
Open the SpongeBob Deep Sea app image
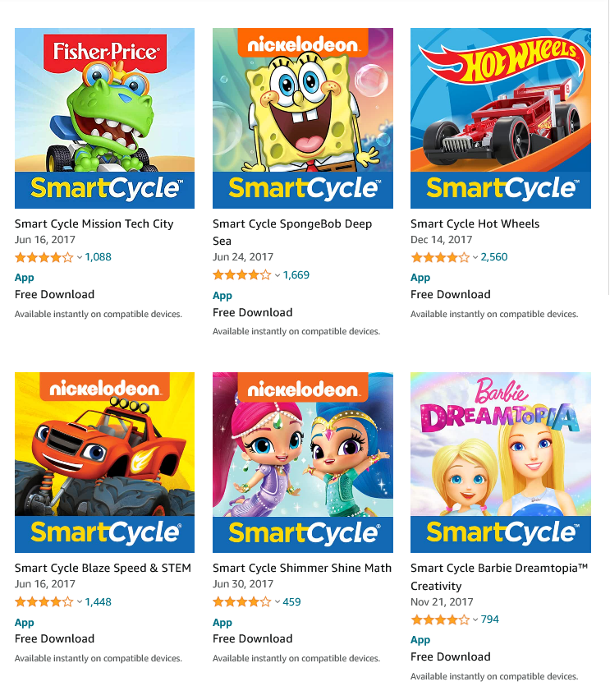(302, 117)
